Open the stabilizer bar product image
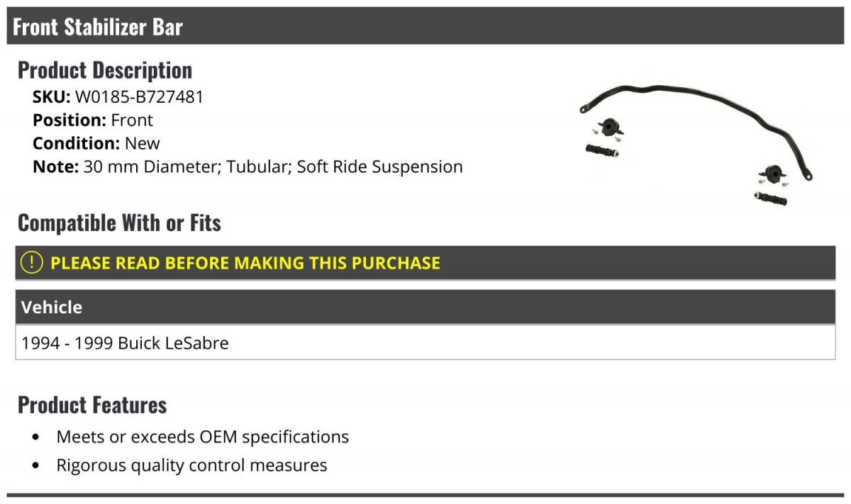This screenshot has height=504, width=851. tap(696, 145)
